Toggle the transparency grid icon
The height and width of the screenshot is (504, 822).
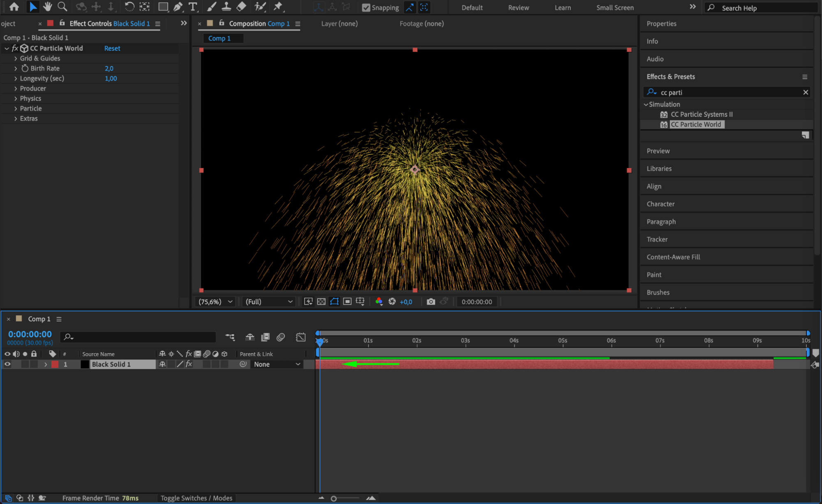[x=321, y=302]
